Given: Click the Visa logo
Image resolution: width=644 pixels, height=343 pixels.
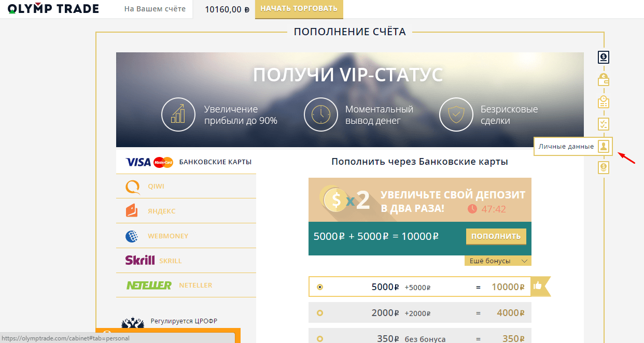Looking at the screenshot, I should (x=138, y=162).
